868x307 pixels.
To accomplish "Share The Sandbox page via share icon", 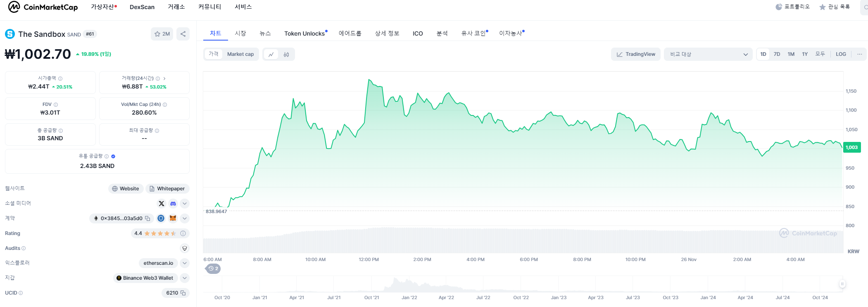I will [183, 34].
